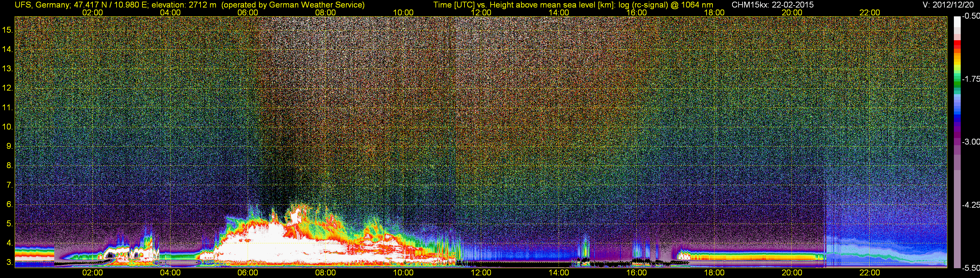Click the instrument date label 'CHM15kx: 22-02-2015'
The width and height of the screenshot is (980, 278).
click(x=772, y=5)
